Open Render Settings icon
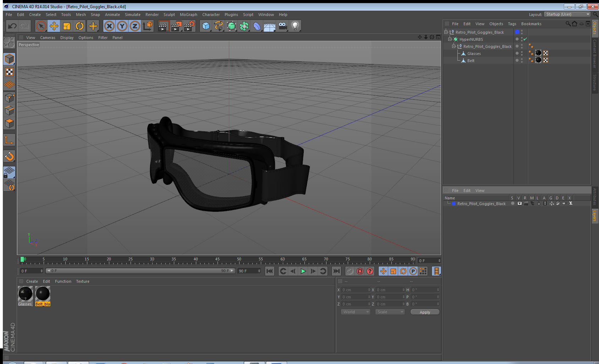 [189, 26]
